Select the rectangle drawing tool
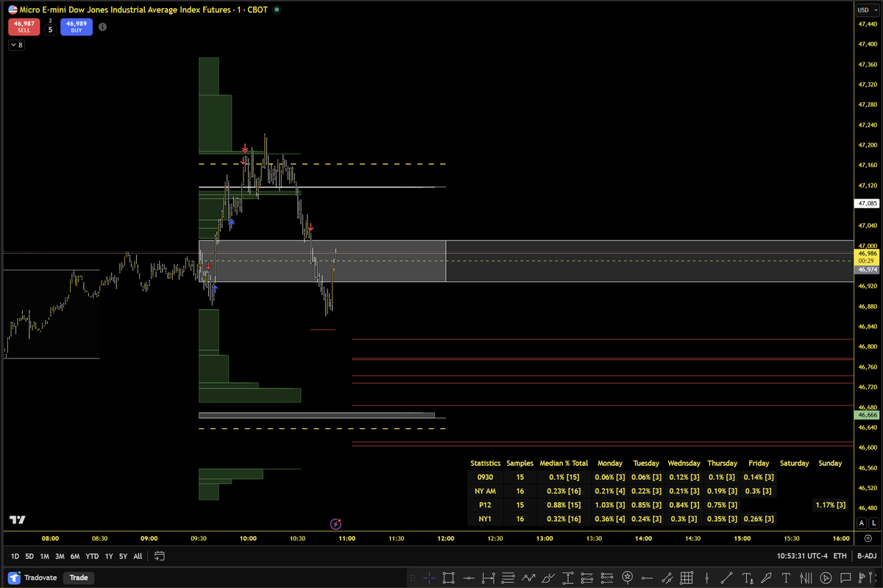The image size is (883, 588). click(448, 578)
